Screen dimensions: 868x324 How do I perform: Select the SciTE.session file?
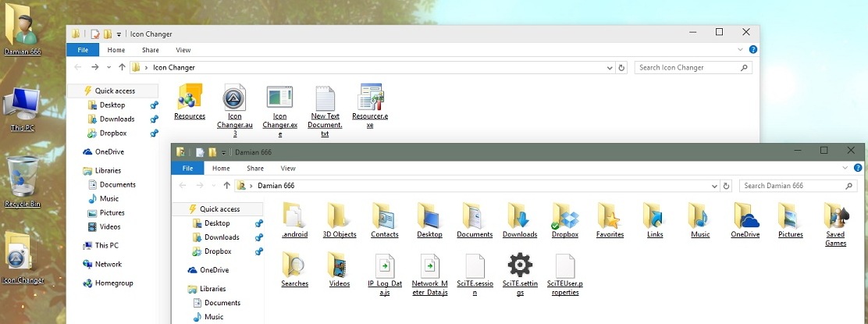click(x=475, y=275)
